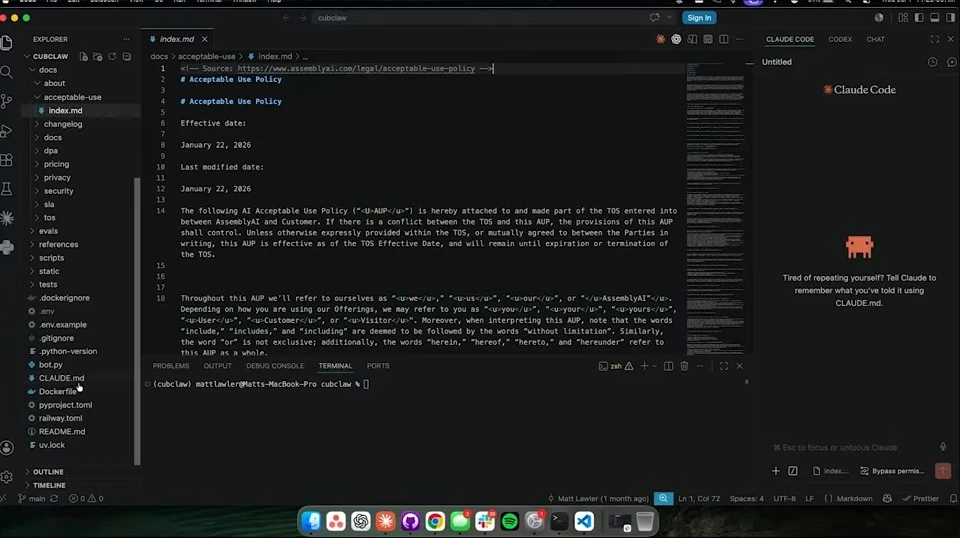Viewport: 960px width, 538px height.
Task: Open the main branch selector
Action: (32, 498)
